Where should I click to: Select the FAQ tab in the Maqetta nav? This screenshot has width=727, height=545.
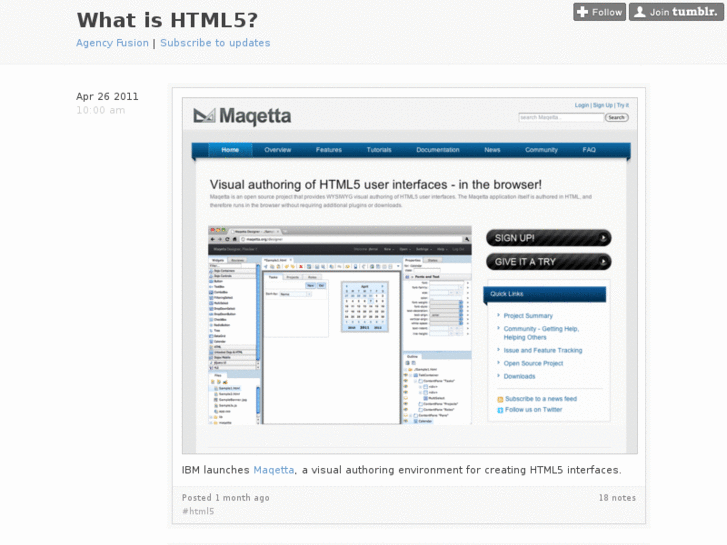(589, 150)
